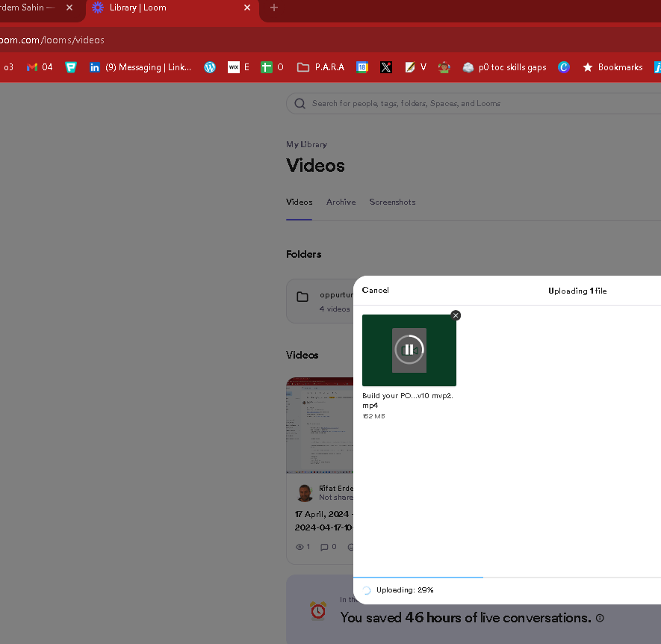Open the X (Twitter) bookmark
Image resolution: width=661 pixels, height=644 pixels.
click(x=385, y=67)
